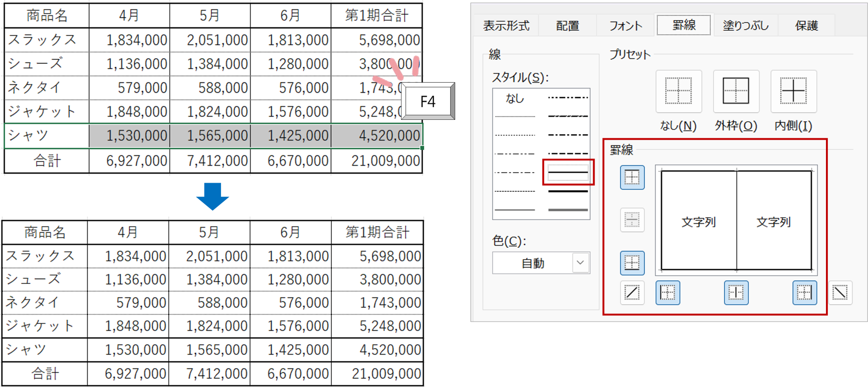Select the 罫線 tab
Image resolution: width=868 pixels, height=387 pixels.
pyautogui.click(x=684, y=25)
